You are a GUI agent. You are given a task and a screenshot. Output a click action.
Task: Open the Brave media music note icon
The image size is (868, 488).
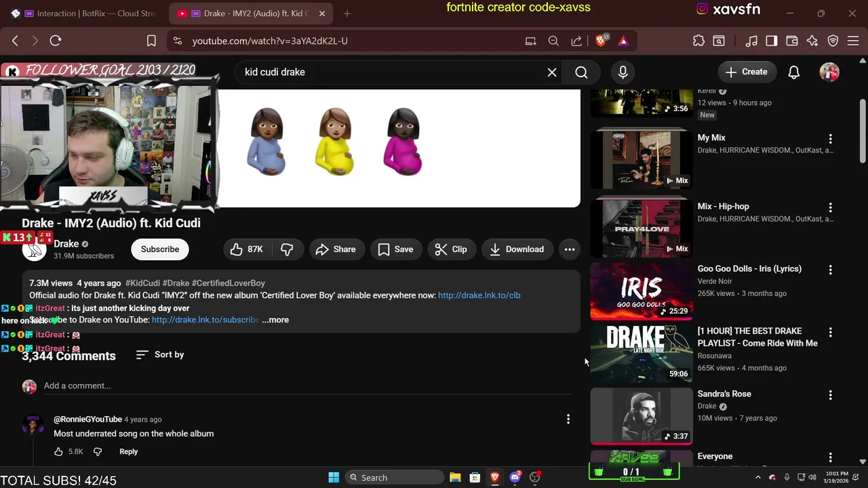coord(751,41)
